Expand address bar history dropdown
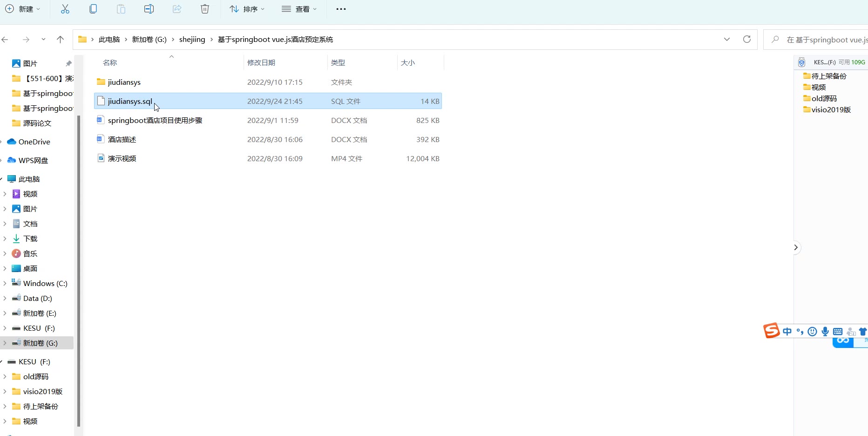Image resolution: width=868 pixels, height=436 pixels. click(x=727, y=40)
